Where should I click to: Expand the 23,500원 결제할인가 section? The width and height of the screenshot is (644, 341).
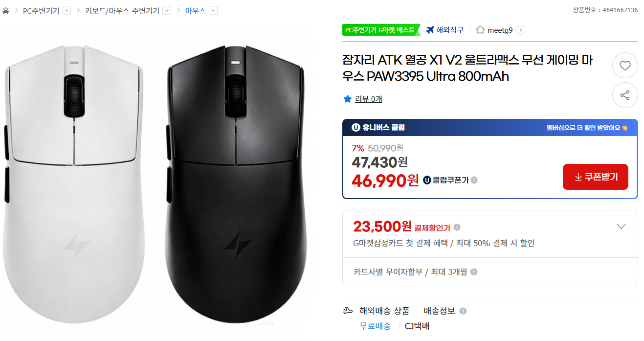[x=622, y=226]
